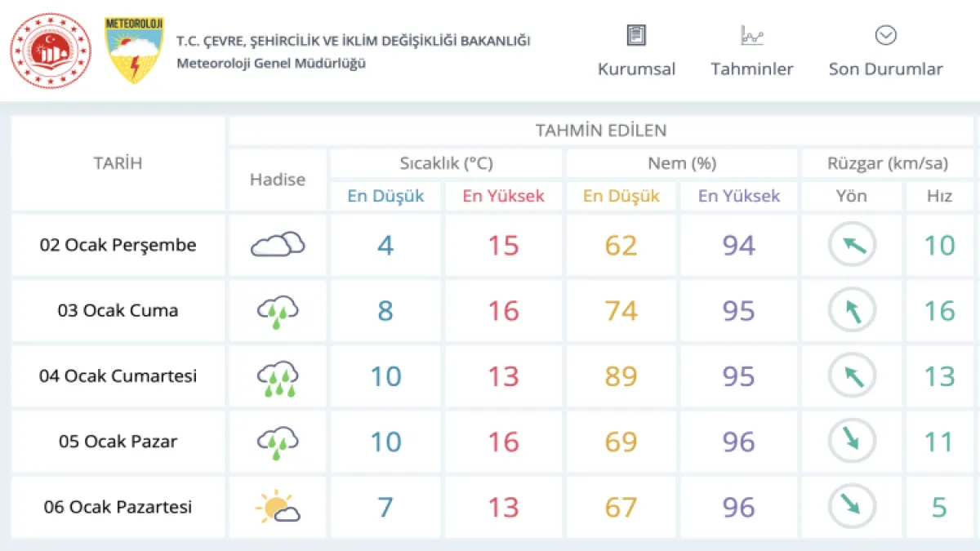Click the Kurumsal document icon

click(x=636, y=35)
